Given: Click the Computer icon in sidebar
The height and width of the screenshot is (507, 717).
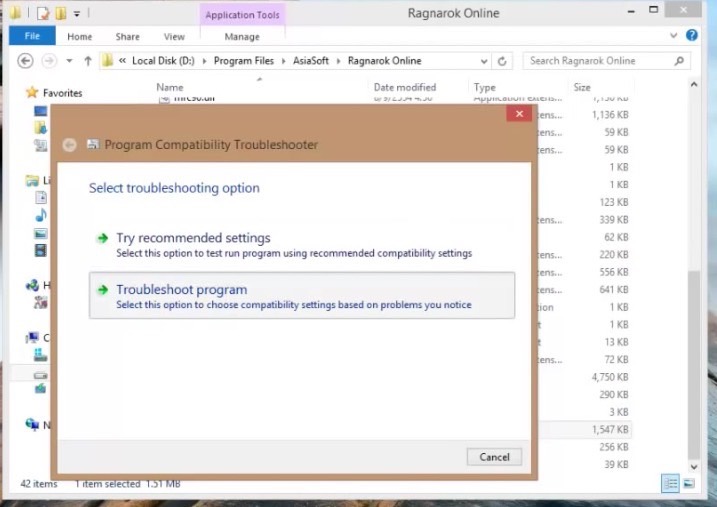Looking at the screenshot, I should coord(32,338).
